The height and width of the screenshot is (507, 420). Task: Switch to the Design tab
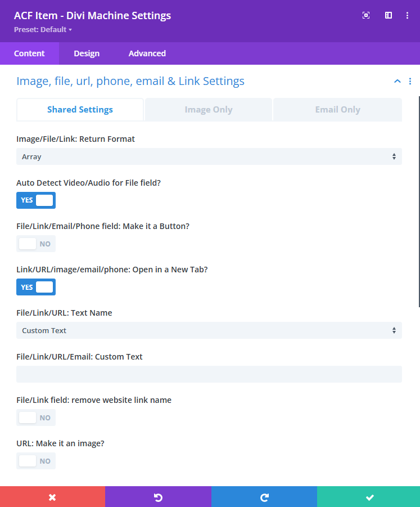click(x=87, y=53)
